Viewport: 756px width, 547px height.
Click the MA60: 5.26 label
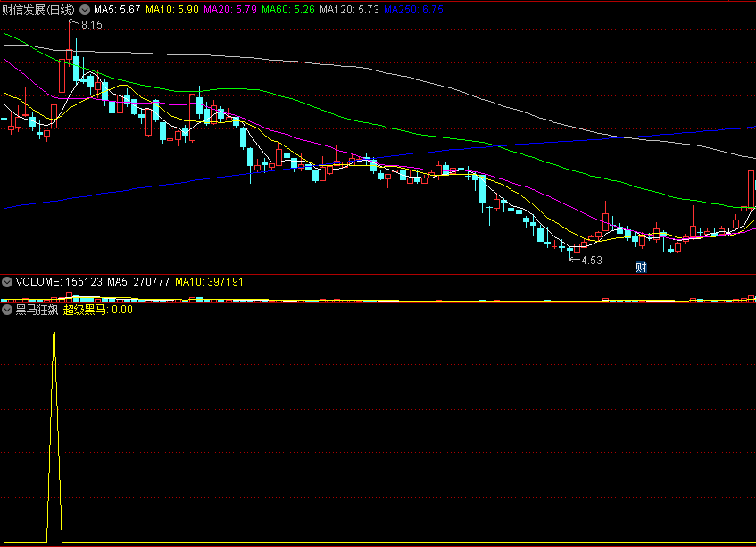click(288, 10)
